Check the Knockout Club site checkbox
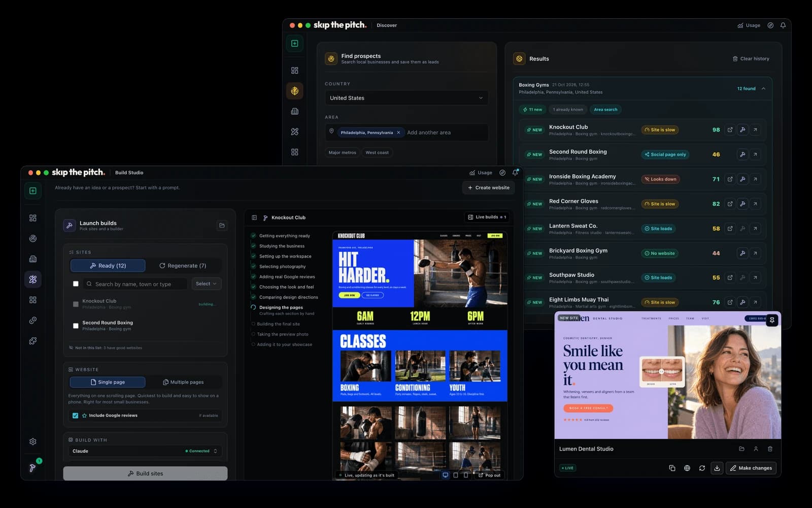Viewport: 812px width, 508px height. pyautogui.click(x=76, y=304)
